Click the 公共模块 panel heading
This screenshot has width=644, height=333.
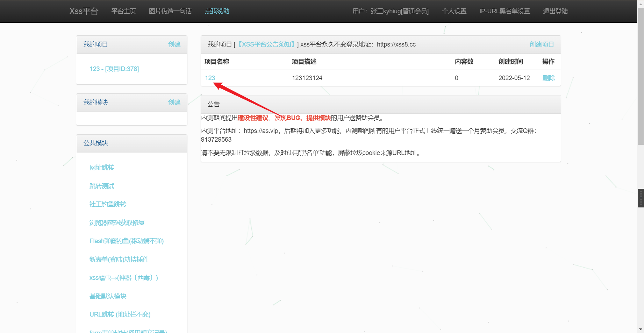[x=95, y=143]
